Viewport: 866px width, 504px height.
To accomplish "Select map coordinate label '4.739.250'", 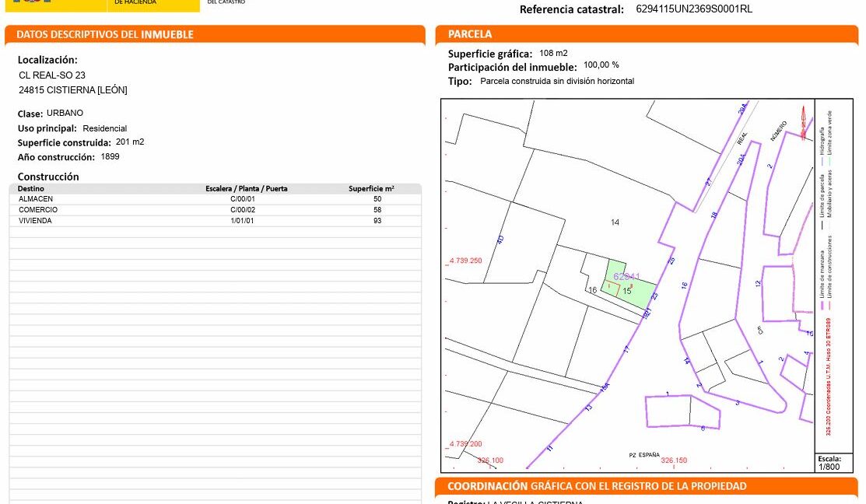I will 465,261.
